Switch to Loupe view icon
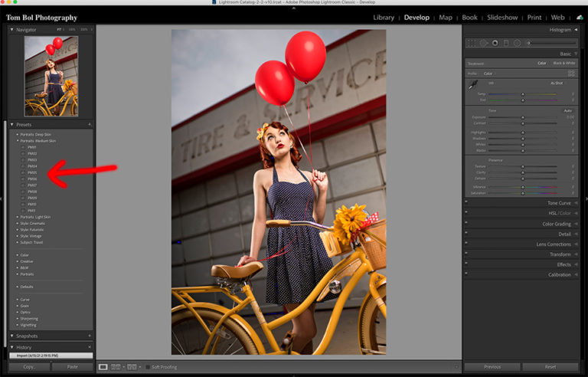The width and height of the screenshot is (588, 377). pyautogui.click(x=103, y=367)
